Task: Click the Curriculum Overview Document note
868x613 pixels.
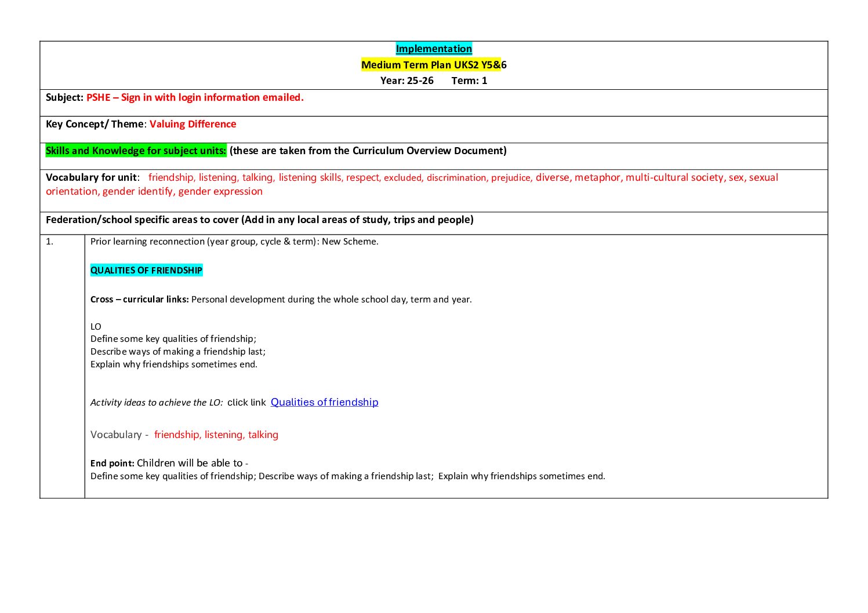Action: [x=368, y=151]
